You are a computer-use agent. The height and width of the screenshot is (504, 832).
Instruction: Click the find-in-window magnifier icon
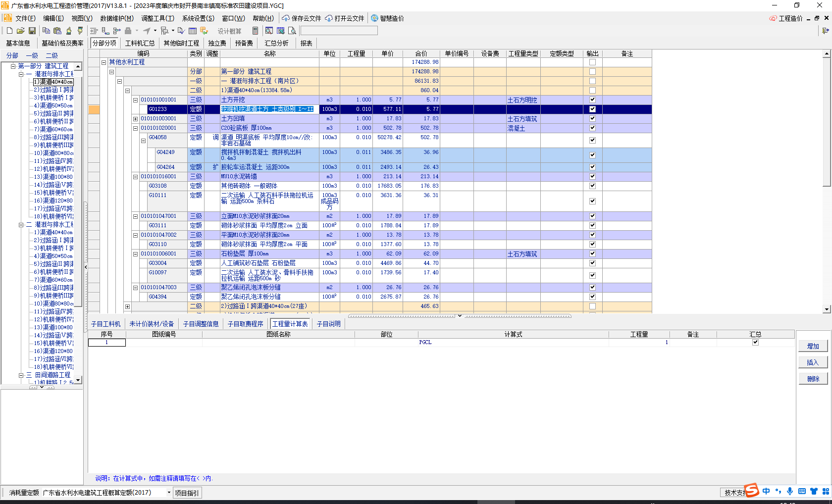[x=269, y=31]
